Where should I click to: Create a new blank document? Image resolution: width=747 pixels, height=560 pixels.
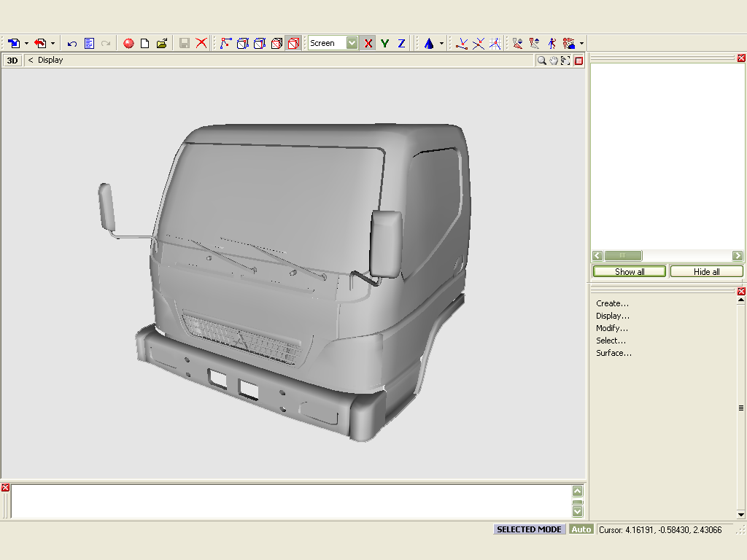tap(145, 43)
